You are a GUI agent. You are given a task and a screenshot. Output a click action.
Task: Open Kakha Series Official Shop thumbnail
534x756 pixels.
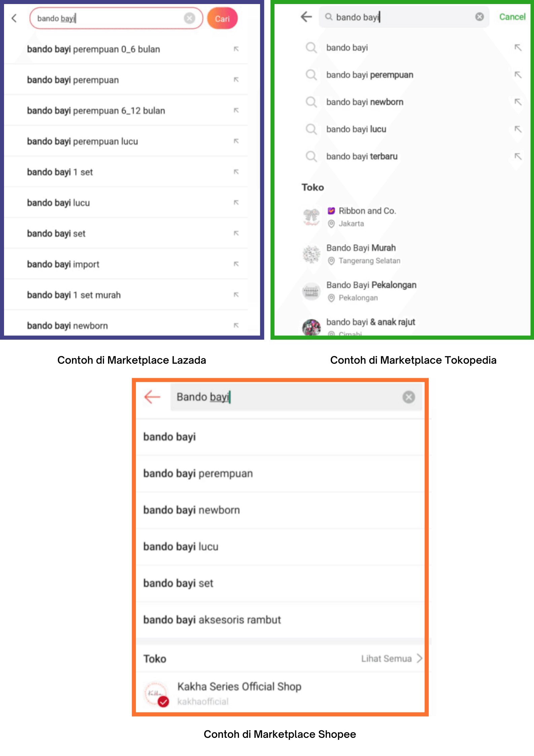tap(156, 694)
